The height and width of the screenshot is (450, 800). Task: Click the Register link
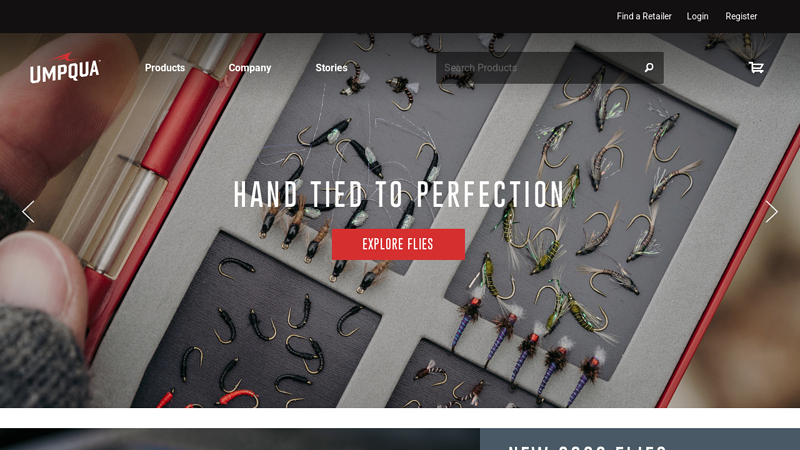click(x=741, y=16)
